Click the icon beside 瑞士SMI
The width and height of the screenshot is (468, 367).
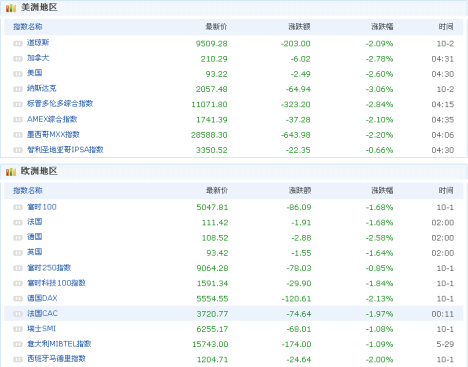pos(18,329)
